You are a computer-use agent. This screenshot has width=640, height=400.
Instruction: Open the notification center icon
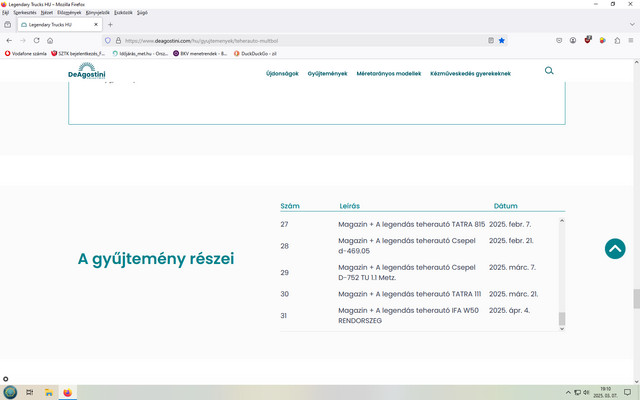click(x=627, y=392)
